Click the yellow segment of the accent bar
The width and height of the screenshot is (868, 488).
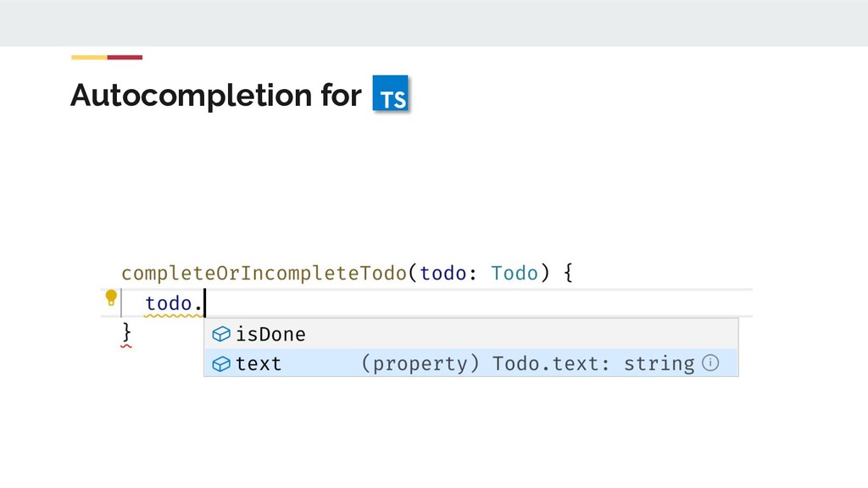click(88, 58)
